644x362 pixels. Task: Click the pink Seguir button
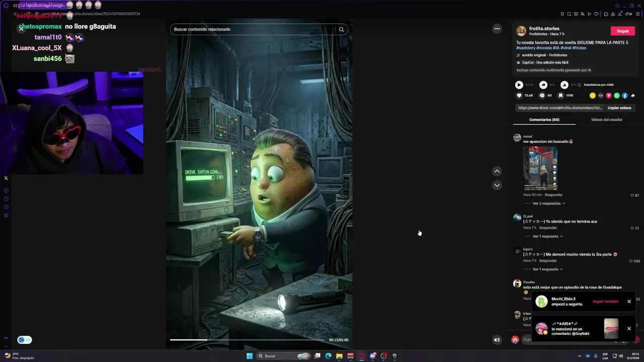tap(623, 31)
